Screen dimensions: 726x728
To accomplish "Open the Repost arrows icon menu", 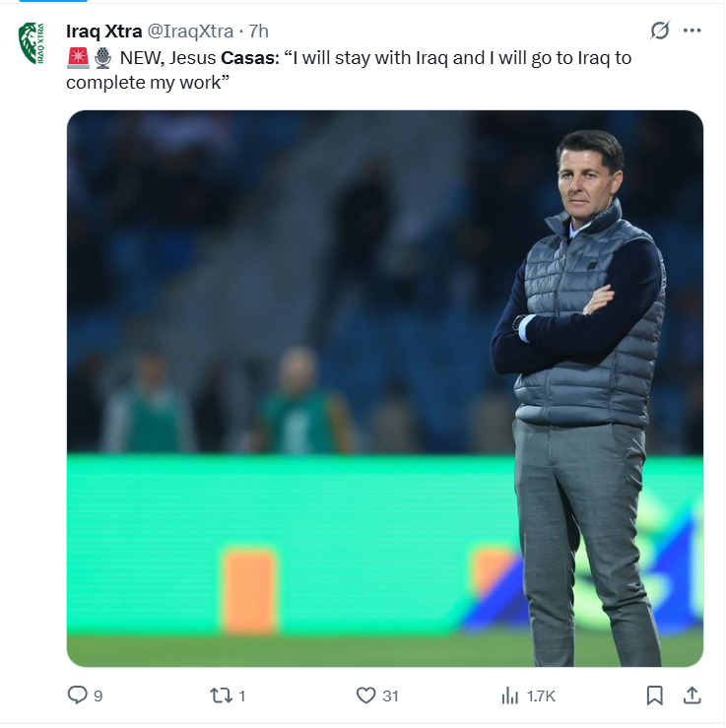I will point(222,695).
